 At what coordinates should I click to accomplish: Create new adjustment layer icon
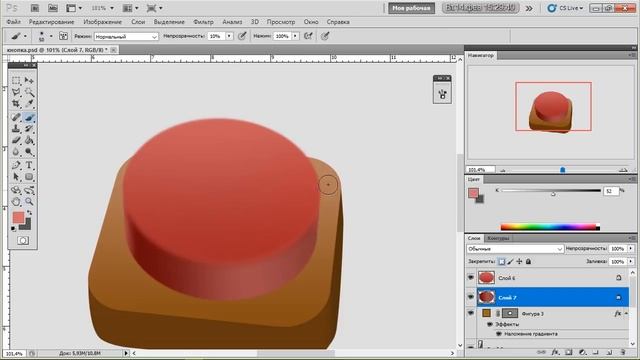pyautogui.click(x=582, y=352)
